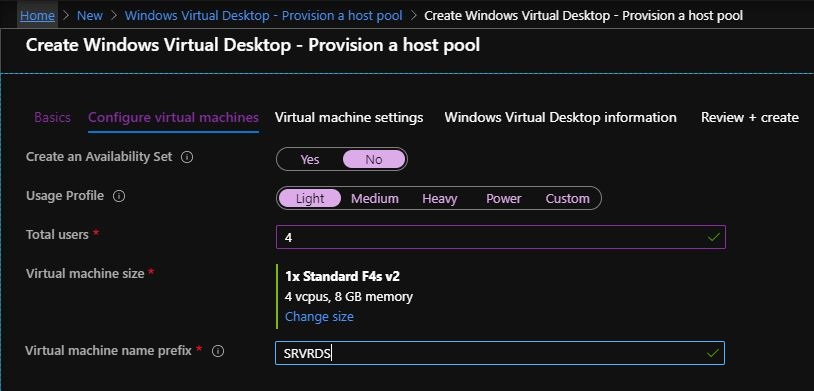The height and width of the screenshot is (391, 814).
Task: Open Windows Virtual Desktop information tab
Action: (560, 117)
